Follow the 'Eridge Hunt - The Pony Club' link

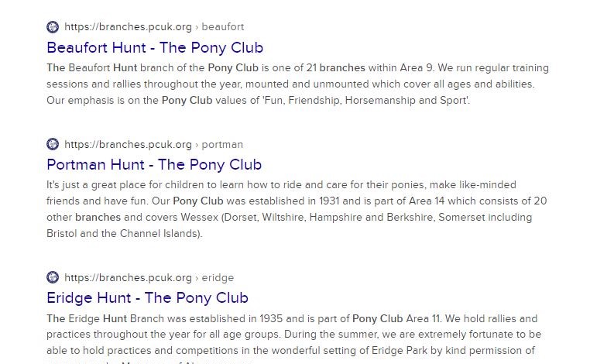tap(147, 297)
